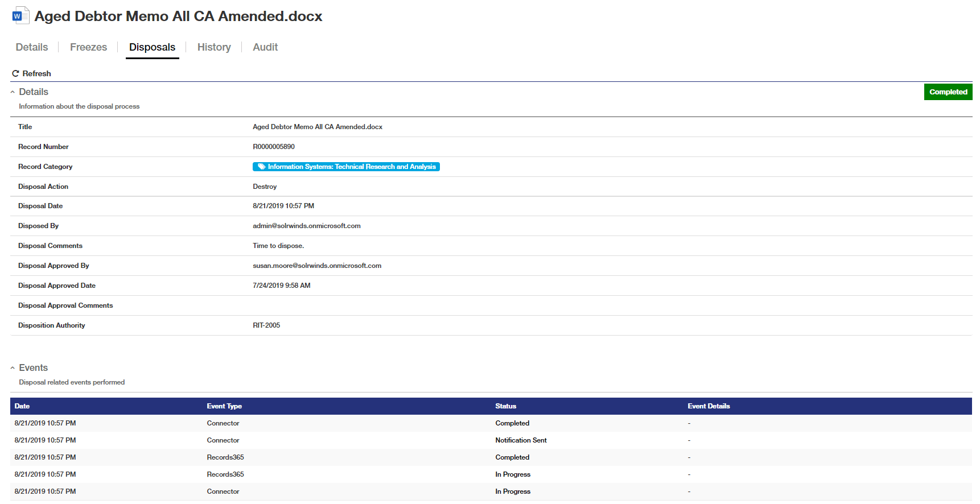
Task: Click the Refresh circular arrow icon
Action: tap(15, 73)
